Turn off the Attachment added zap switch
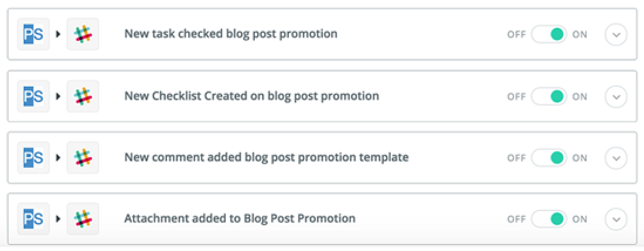The width and height of the screenshot is (644, 251). [548, 219]
